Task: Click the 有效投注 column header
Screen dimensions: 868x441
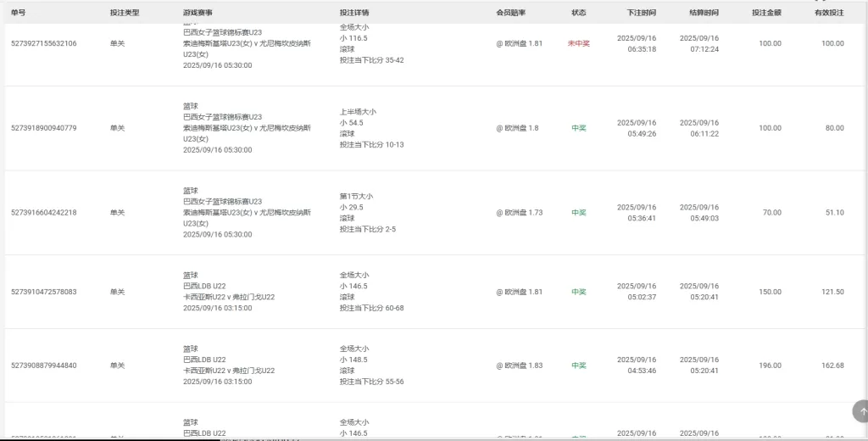Action: (x=829, y=13)
